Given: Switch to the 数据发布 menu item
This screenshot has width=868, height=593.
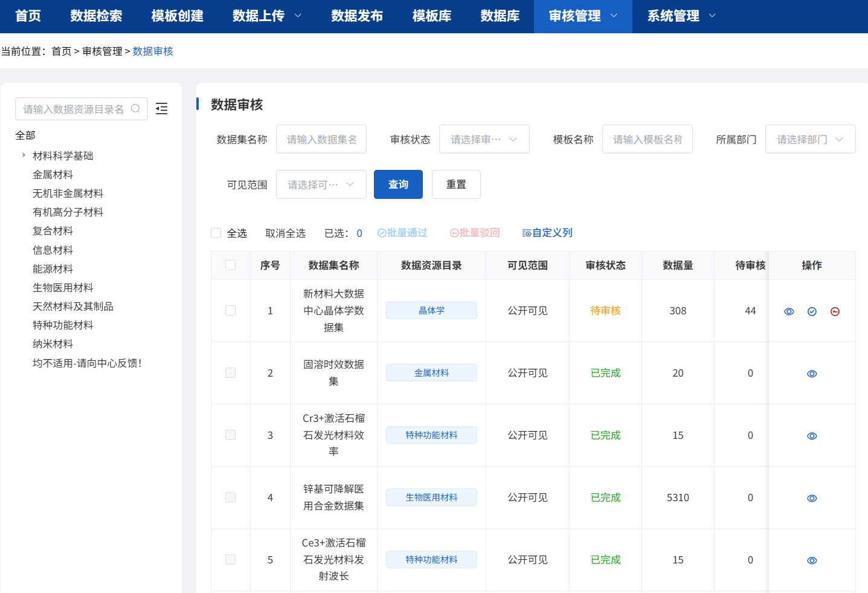Looking at the screenshot, I should tap(357, 16).
